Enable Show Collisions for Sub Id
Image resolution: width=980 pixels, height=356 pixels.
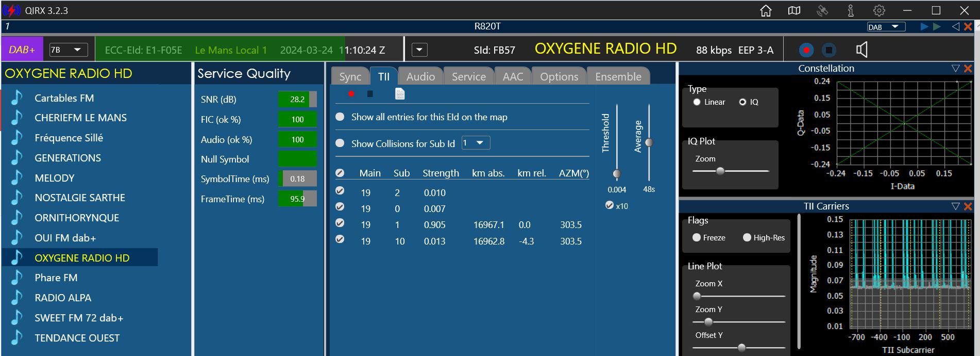[x=340, y=143]
